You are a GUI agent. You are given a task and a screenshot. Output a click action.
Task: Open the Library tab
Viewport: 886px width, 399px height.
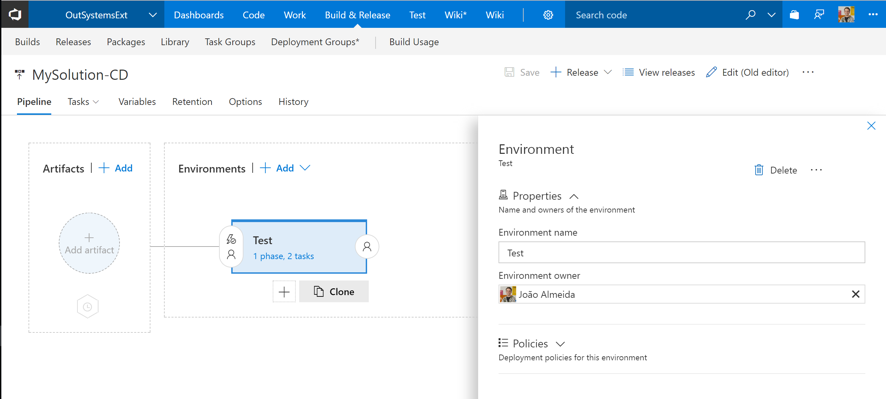coord(175,42)
